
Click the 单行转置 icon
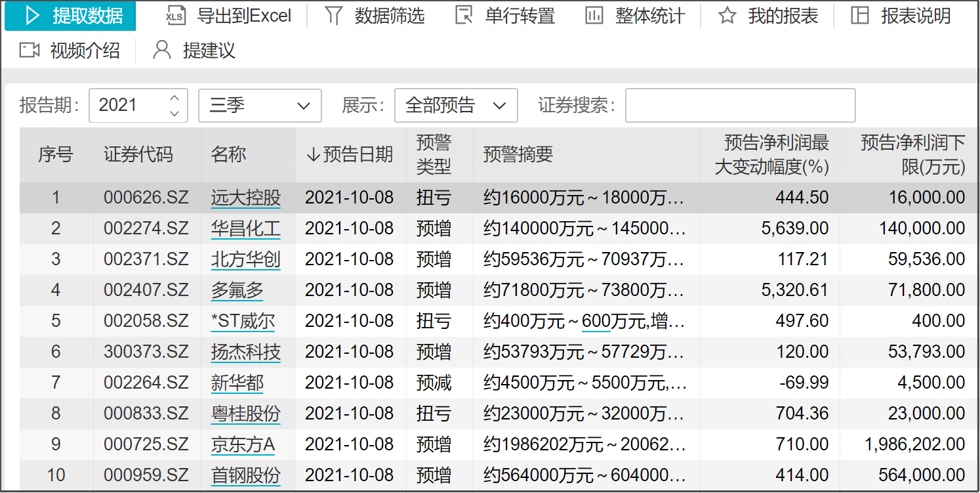coord(464,16)
